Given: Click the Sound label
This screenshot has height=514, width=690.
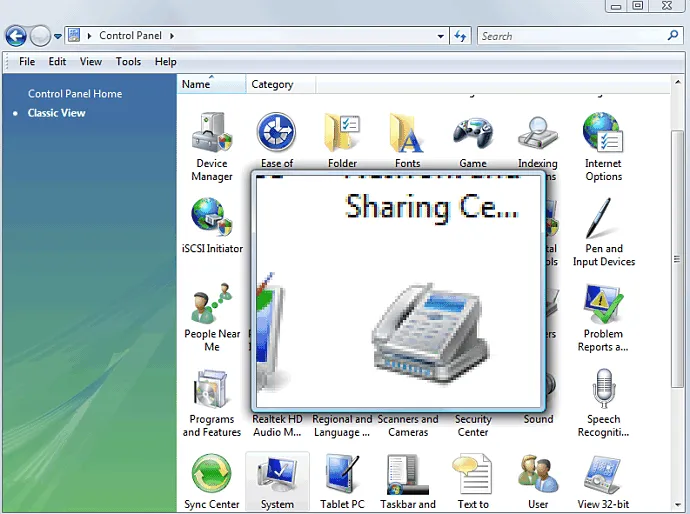Looking at the screenshot, I should [x=538, y=419].
